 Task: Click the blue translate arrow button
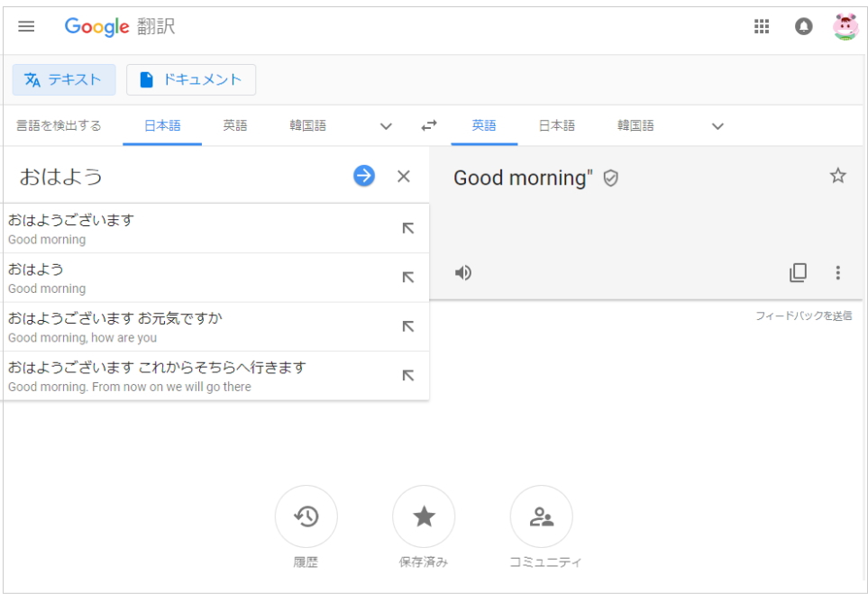364,176
